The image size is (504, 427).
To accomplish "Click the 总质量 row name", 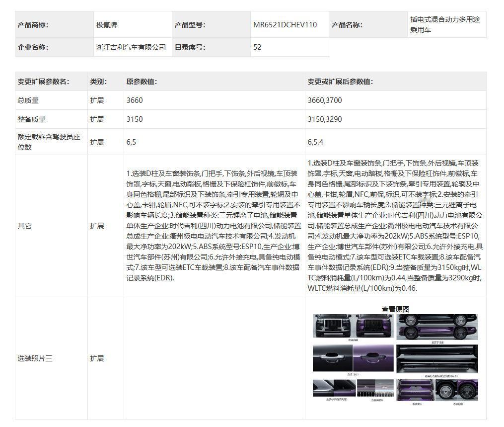I will pos(28,100).
